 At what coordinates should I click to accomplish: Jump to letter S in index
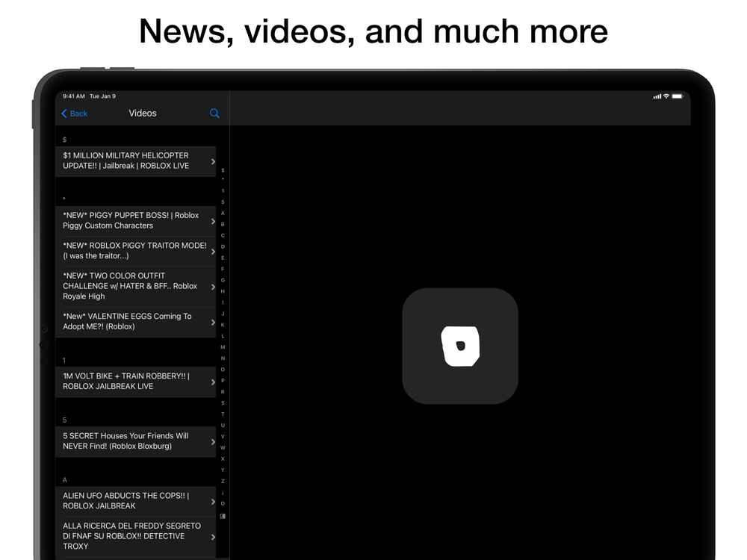coord(223,403)
